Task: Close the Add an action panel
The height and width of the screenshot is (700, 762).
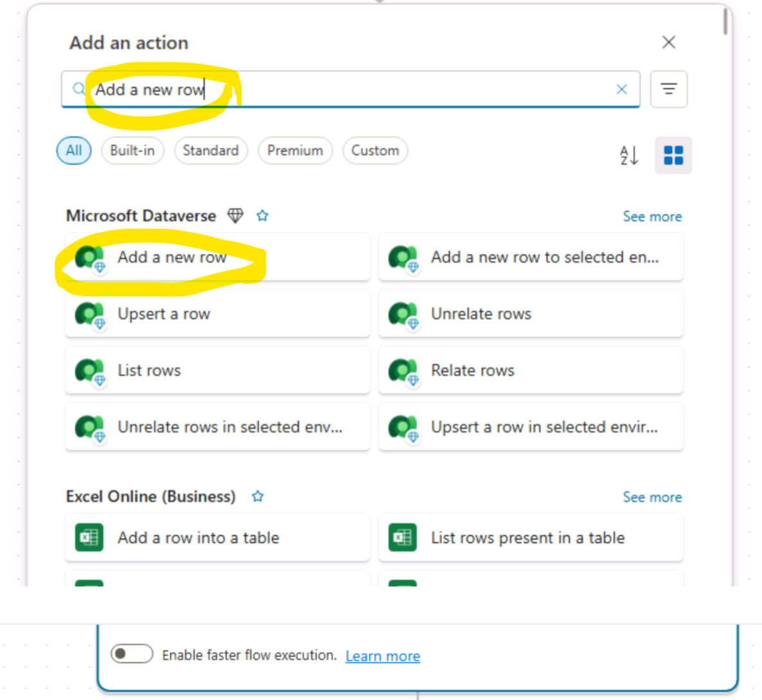Action: click(668, 42)
